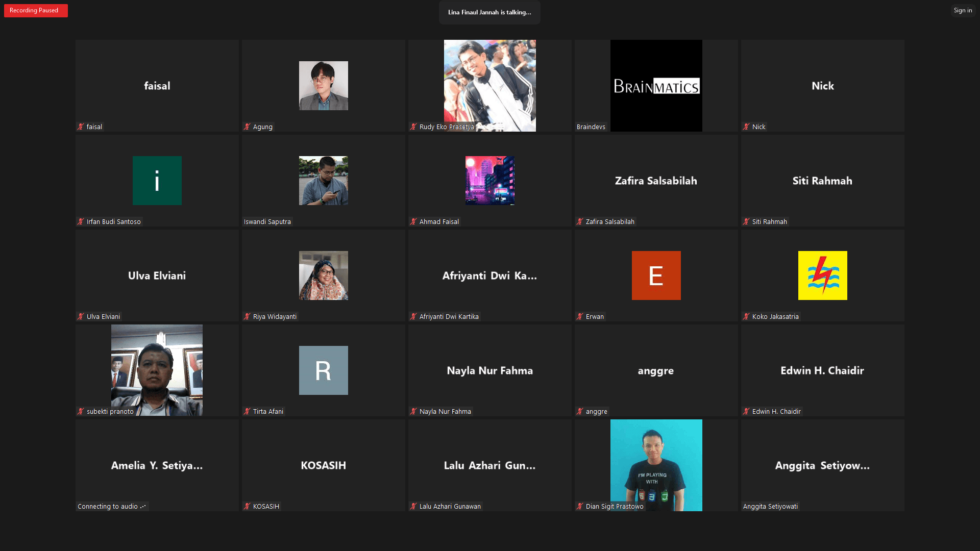Click the Sign in button
The height and width of the screenshot is (551, 980).
point(963,10)
